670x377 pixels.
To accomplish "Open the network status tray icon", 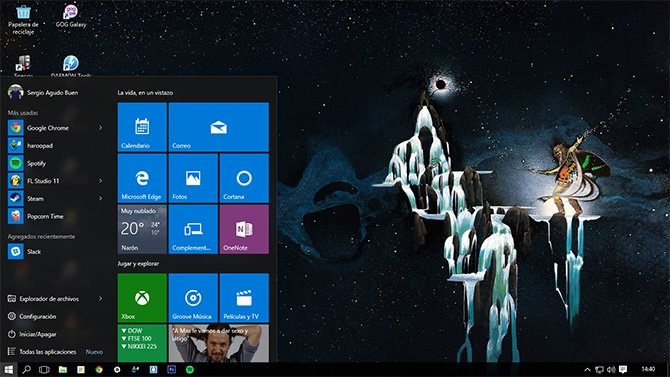I will click(599, 370).
